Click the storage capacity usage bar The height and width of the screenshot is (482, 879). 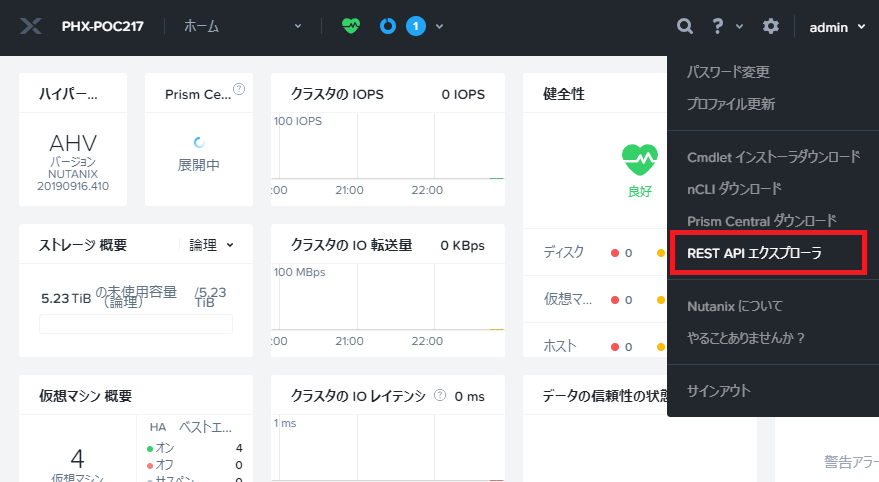point(136,324)
